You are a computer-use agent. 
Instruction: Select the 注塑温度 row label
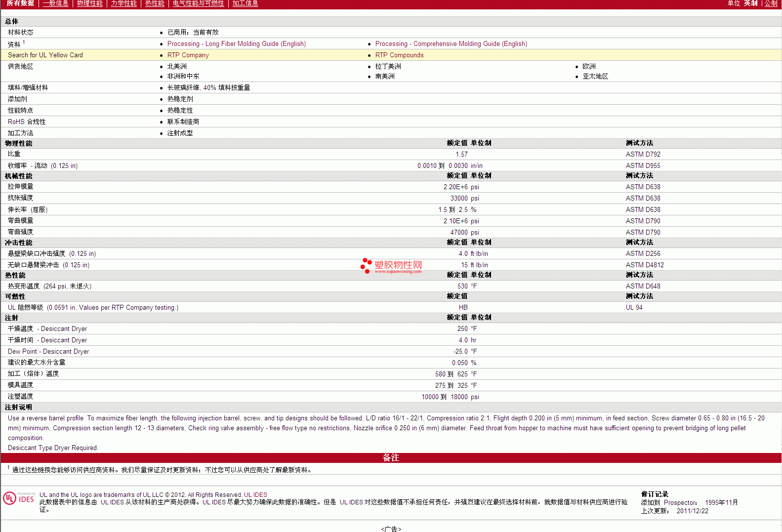point(21,397)
